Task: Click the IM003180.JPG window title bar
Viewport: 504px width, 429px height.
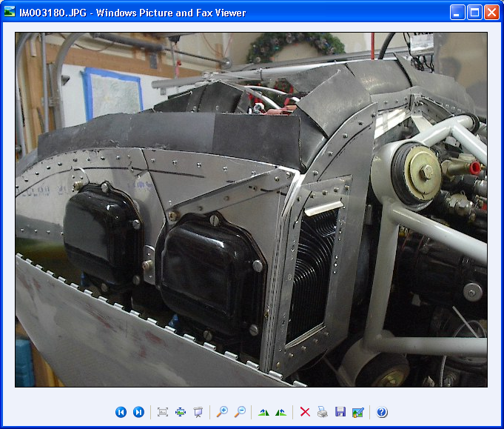Action: 222,12
